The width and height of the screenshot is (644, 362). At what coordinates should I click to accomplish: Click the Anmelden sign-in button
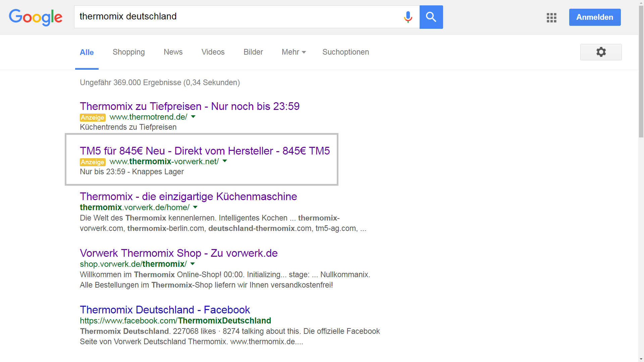[x=595, y=17]
